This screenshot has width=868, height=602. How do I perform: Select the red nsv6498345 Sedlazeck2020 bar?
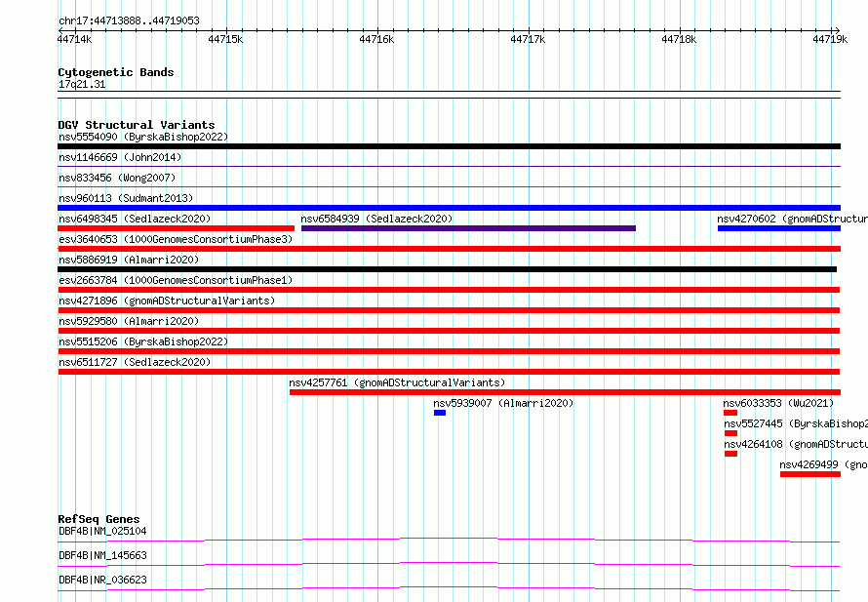coord(176,228)
